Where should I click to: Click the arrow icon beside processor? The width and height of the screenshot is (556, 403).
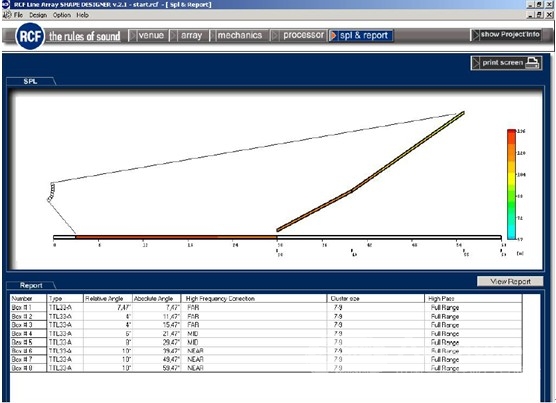(275, 35)
